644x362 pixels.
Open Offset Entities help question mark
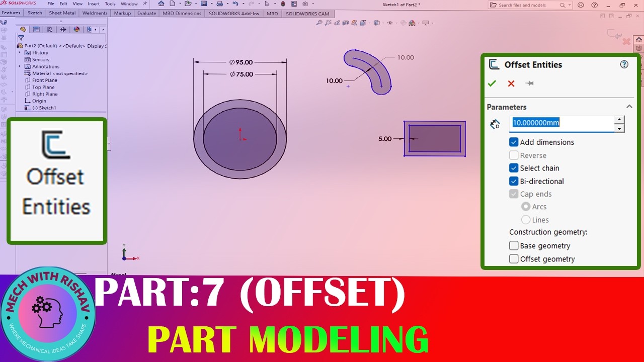[x=624, y=64]
